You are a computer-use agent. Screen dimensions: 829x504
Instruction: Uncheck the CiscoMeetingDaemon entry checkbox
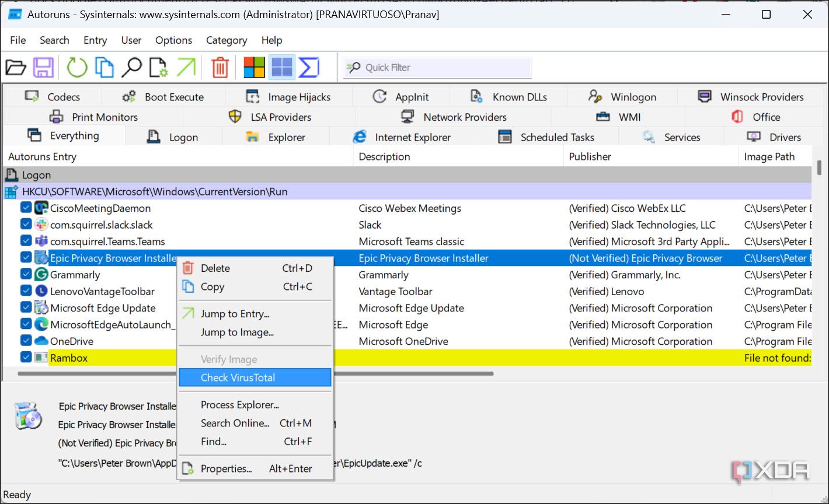[26, 208]
